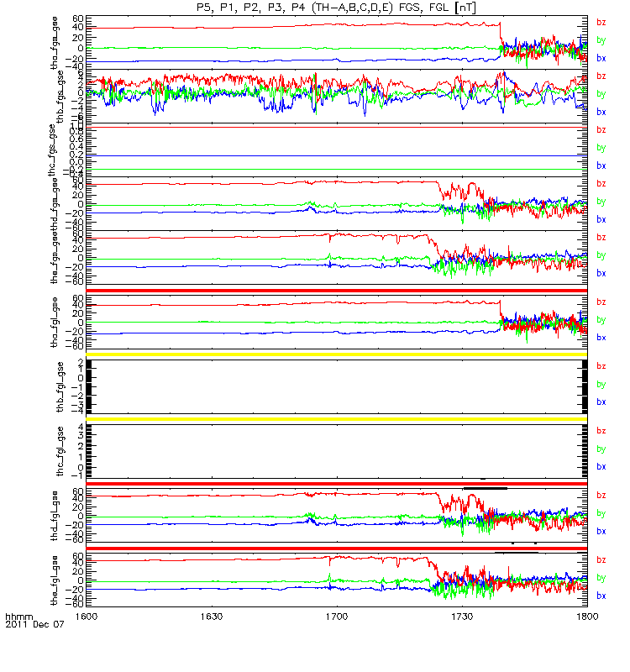This screenshot has width=630, height=672.
Task: Click bx legend beside thc_fgs_gse panel
Action: click(601, 165)
